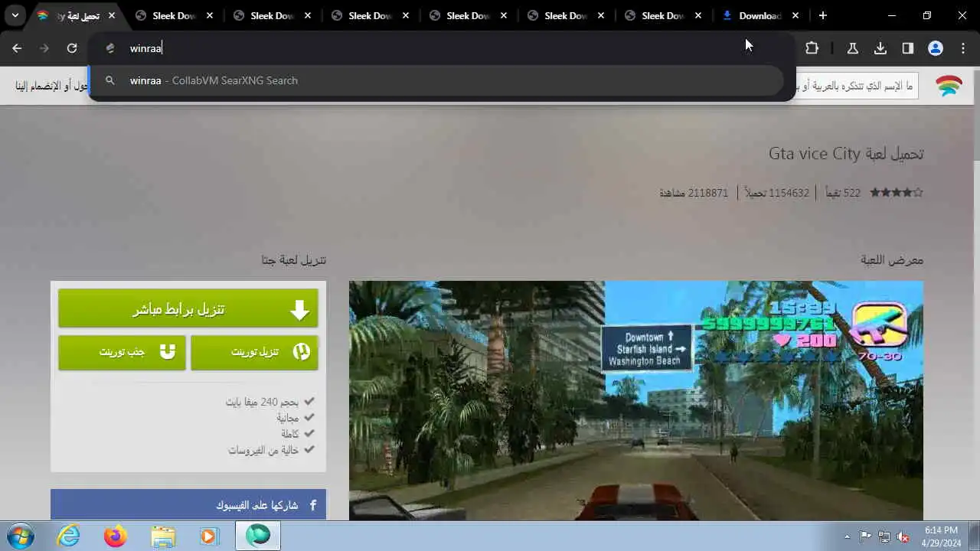
Task: Open the tab search dropdown arrow
Action: [x=15, y=15]
